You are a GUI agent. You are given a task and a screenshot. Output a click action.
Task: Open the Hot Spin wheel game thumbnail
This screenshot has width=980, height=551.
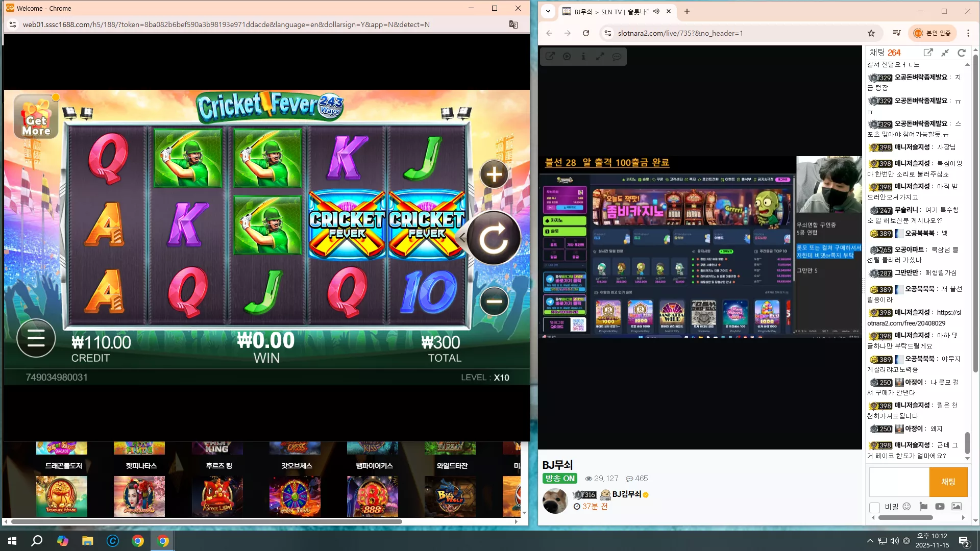[x=295, y=496]
